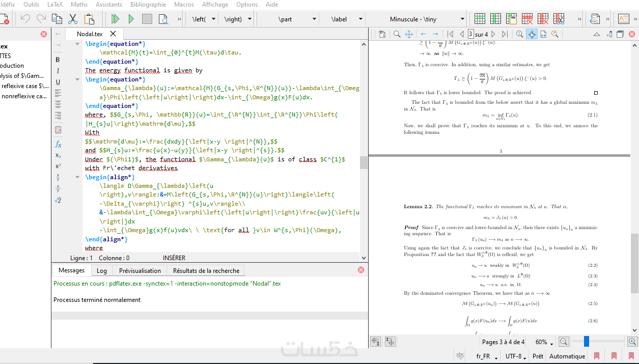Viewport: 639px width, 364px height.
Task: Zoom out PDF with minus magnifier
Action: (564, 342)
